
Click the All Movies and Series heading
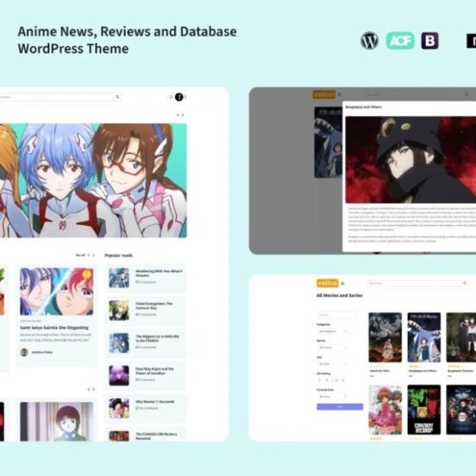(x=340, y=295)
